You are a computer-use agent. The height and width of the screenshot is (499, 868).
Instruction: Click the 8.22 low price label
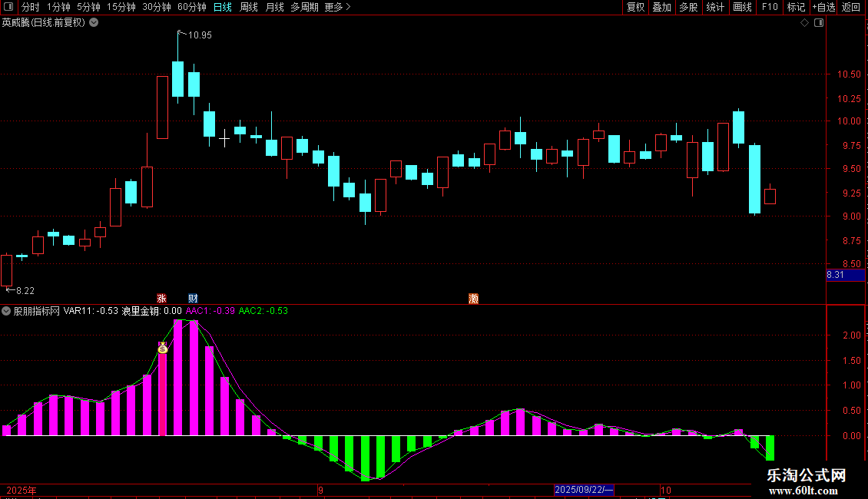tap(25, 290)
